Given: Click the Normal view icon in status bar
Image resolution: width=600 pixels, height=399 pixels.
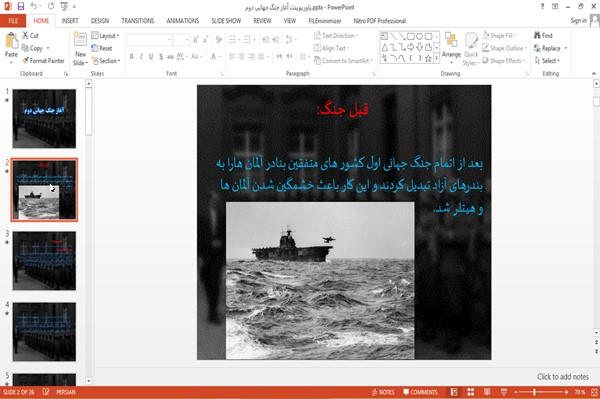Looking at the screenshot, I should click(454, 392).
